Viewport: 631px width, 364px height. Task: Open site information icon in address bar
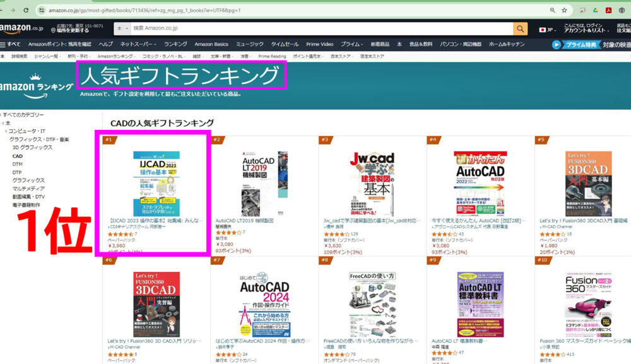point(41,11)
